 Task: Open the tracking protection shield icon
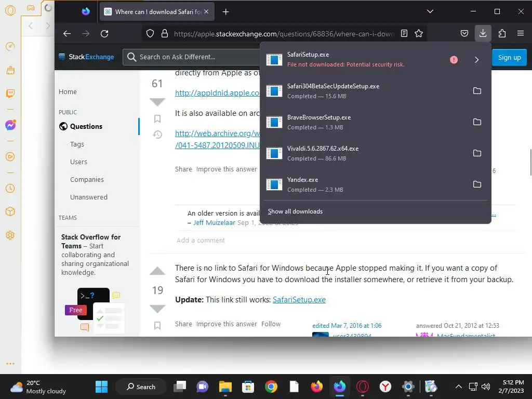point(150,34)
